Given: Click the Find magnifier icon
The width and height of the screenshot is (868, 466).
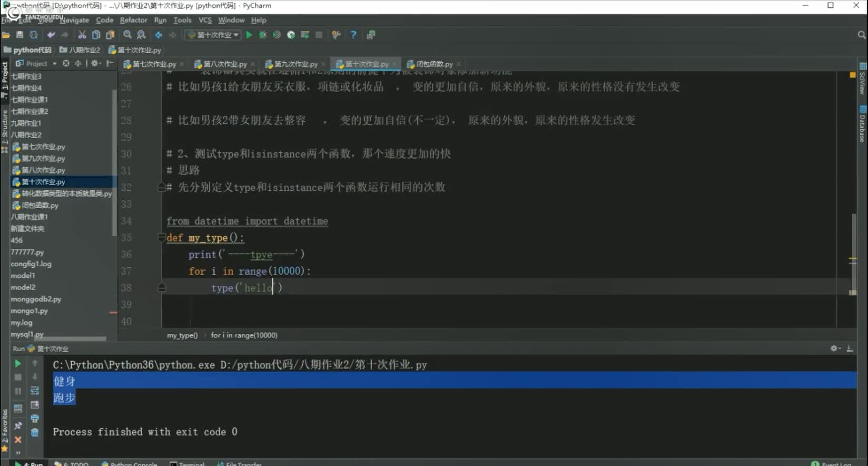Looking at the screenshot, I should click(127, 35).
